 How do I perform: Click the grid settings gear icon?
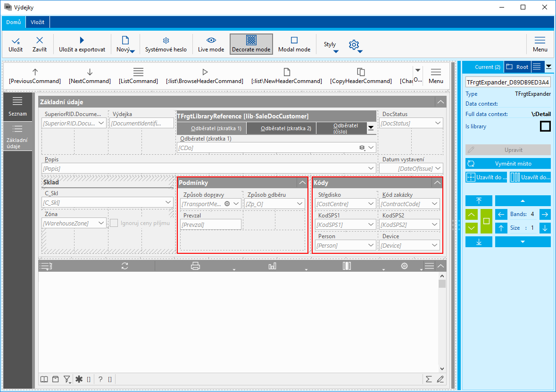[404, 266]
